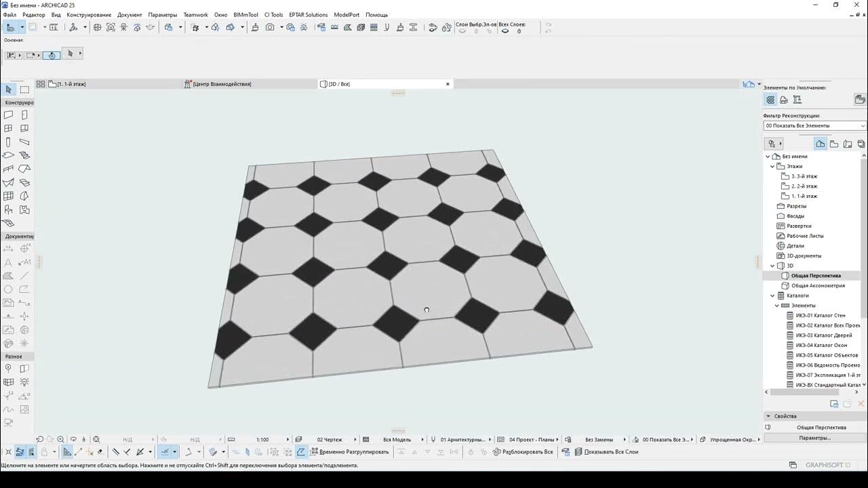
Task: Activate the Beam tool
Action: 24,142
